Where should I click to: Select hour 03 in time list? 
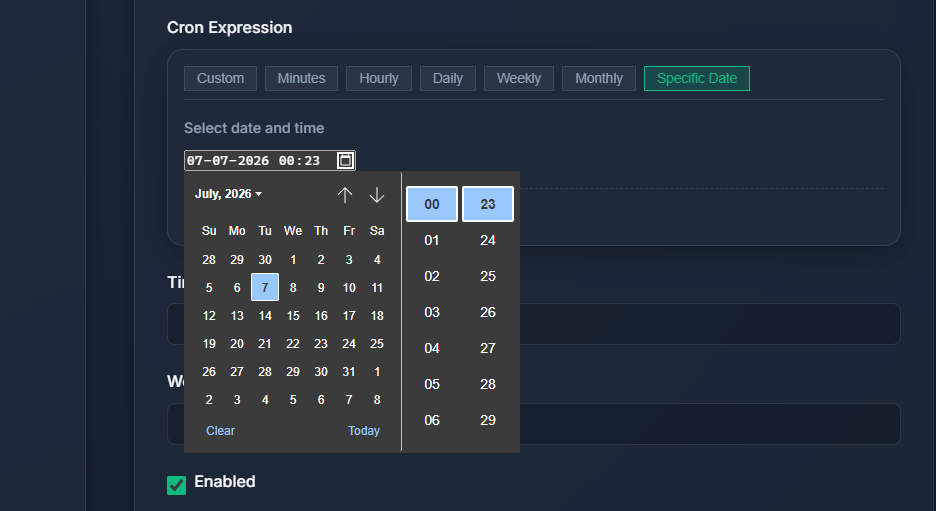(x=432, y=312)
